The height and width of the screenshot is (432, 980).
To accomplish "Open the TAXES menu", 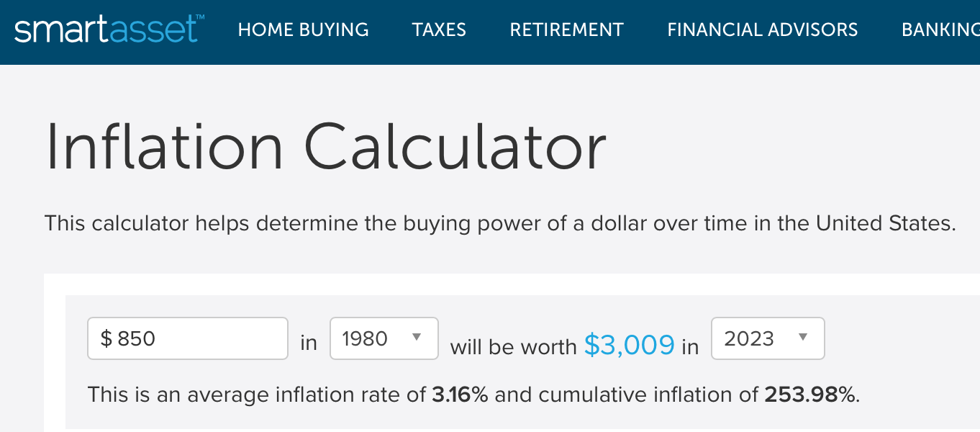I will click(439, 30).
